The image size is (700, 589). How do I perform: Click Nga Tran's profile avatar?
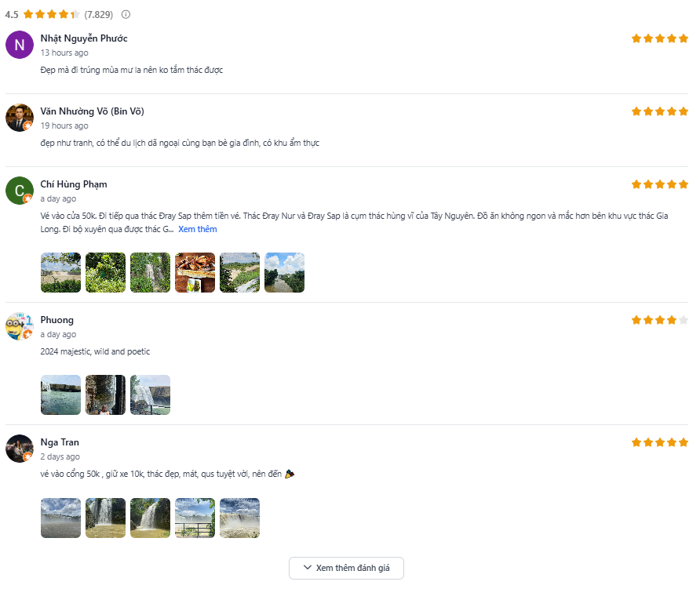[19, 449]
